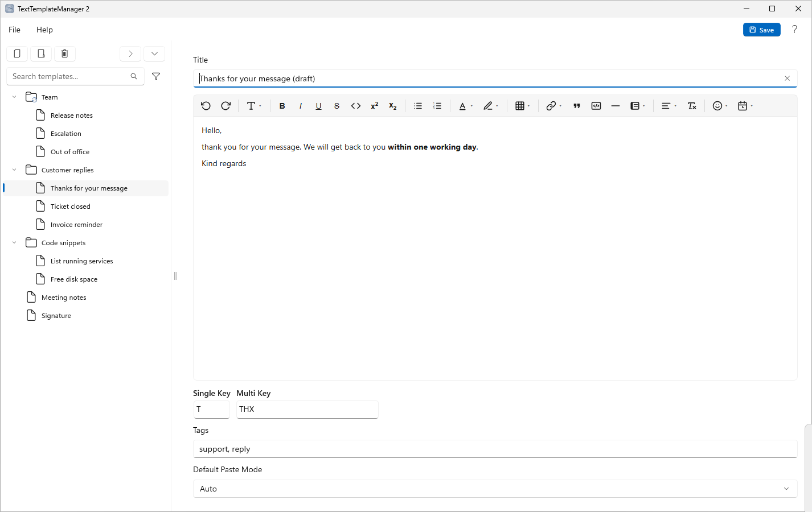Open the insert table dropdown
This screenshot has height=512, width=812.
point(523,106)
